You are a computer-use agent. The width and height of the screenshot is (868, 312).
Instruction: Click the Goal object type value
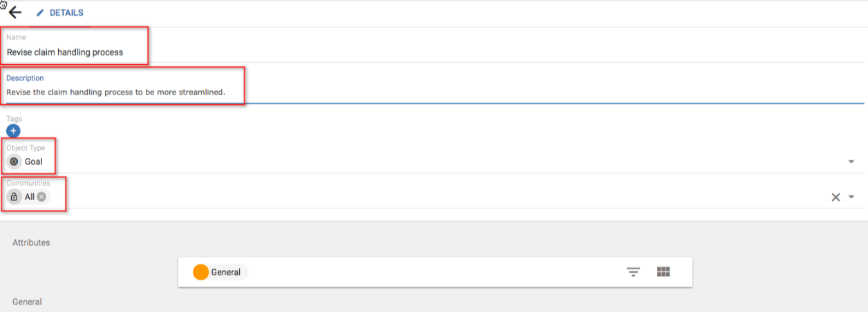(x=34, y=162)
